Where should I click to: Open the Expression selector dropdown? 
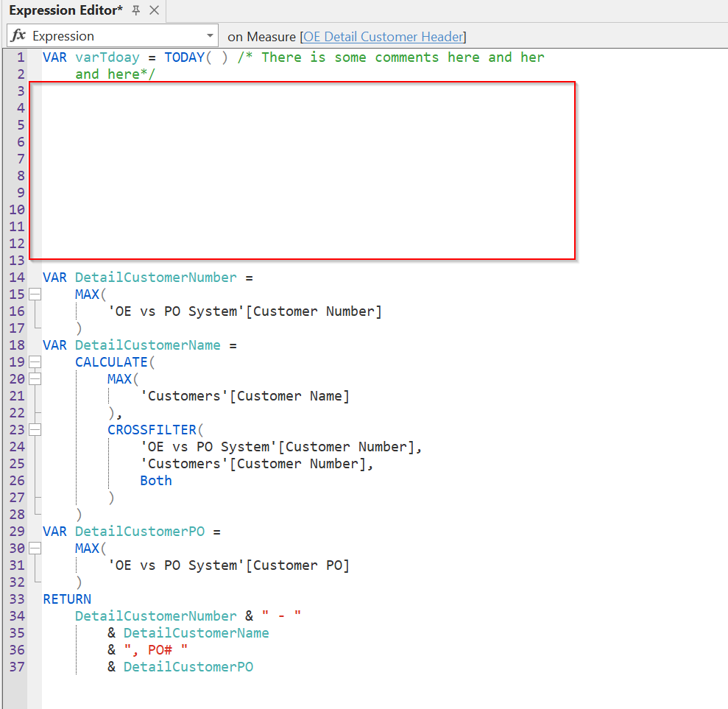210,35
